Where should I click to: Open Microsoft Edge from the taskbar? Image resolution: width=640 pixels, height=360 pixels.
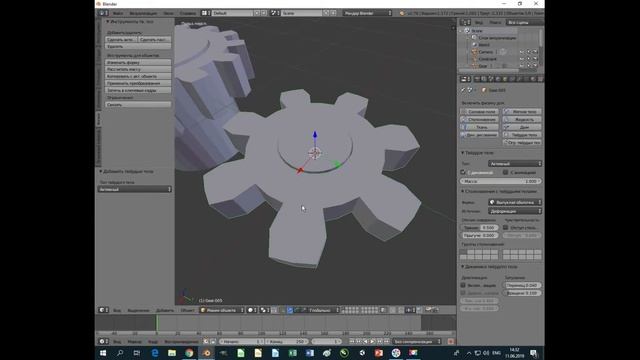[x=155, y=353]
